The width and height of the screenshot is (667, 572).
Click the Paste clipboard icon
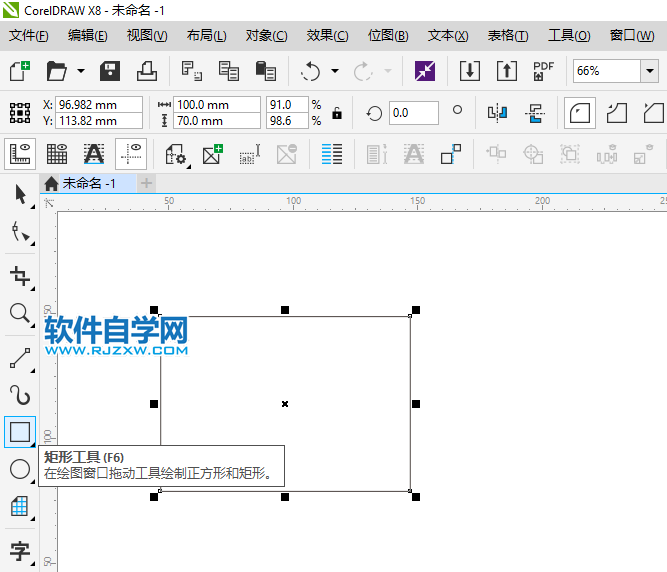coord(265,71)
